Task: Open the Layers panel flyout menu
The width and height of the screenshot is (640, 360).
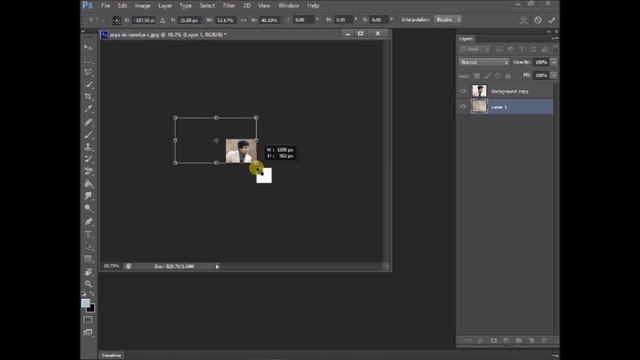Action: coord(555,38)
